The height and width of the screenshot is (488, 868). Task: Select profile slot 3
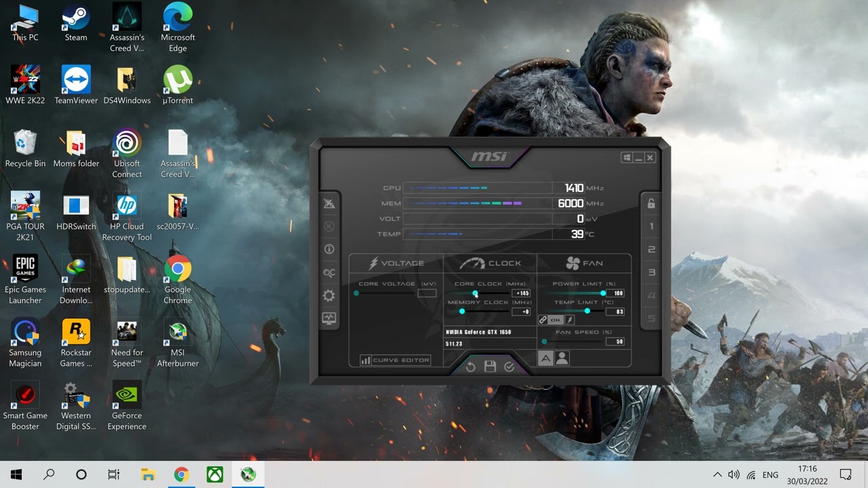[651, 272]
